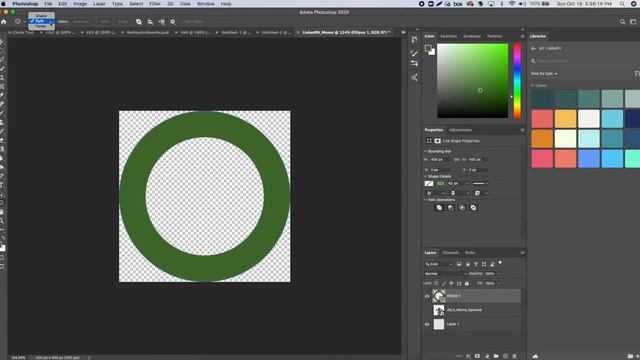
Task: Click the path alignment icon in options bar
Action: [150, 22]
